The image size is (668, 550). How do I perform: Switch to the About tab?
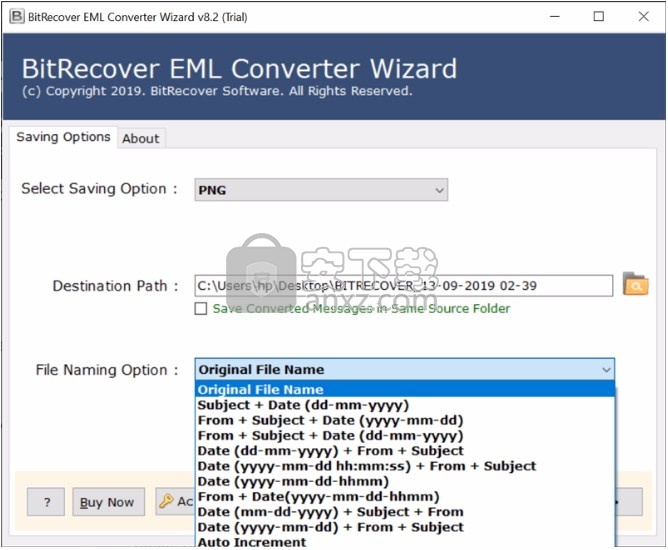(x=141, y=138)
